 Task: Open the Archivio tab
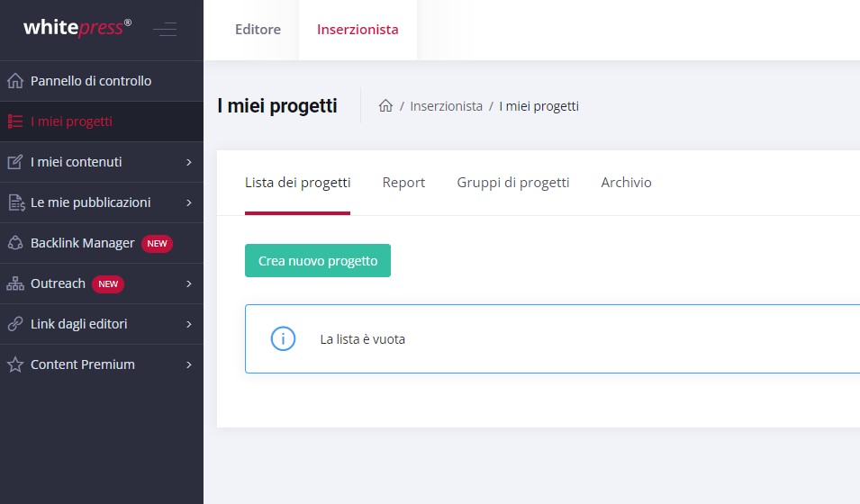[627, 183]
